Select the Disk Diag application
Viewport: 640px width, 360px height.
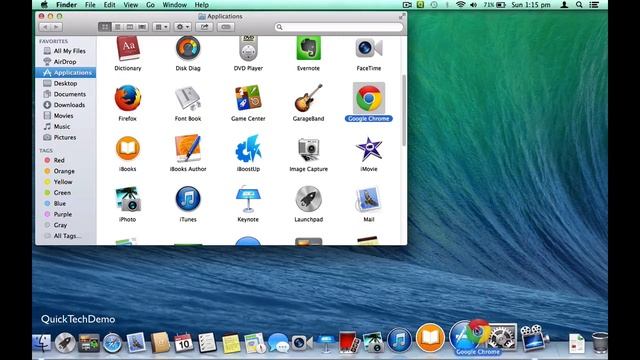click(188, 49)
